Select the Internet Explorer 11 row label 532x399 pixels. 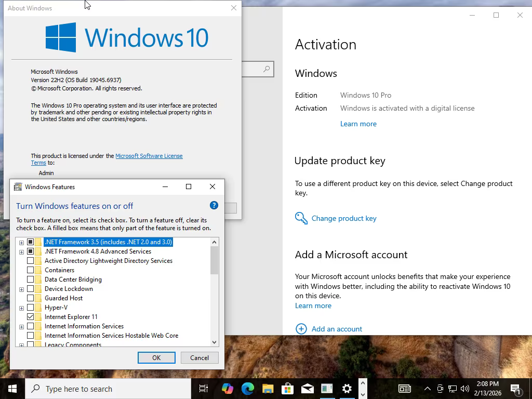[x=71, y=317]
